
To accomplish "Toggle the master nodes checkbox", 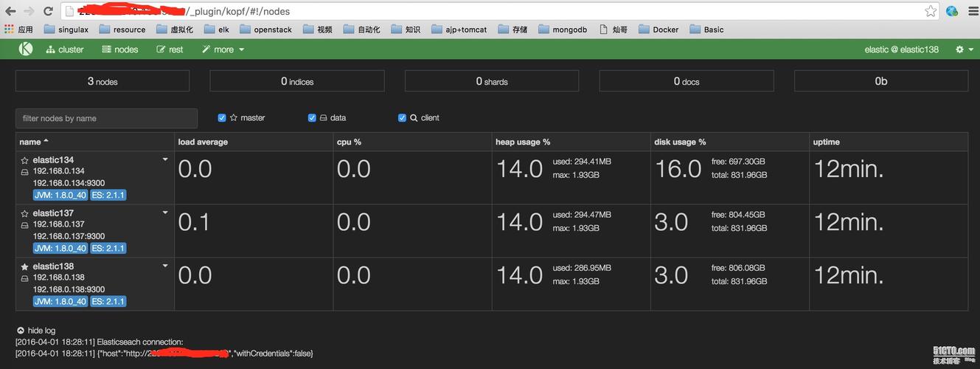I will point(222,118).
